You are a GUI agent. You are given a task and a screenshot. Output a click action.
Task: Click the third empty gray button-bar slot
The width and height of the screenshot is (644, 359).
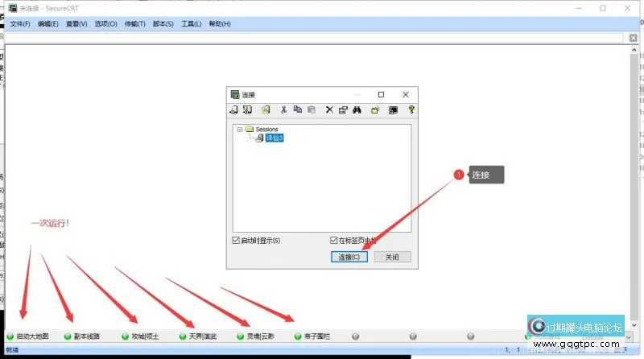pos(471,336)
